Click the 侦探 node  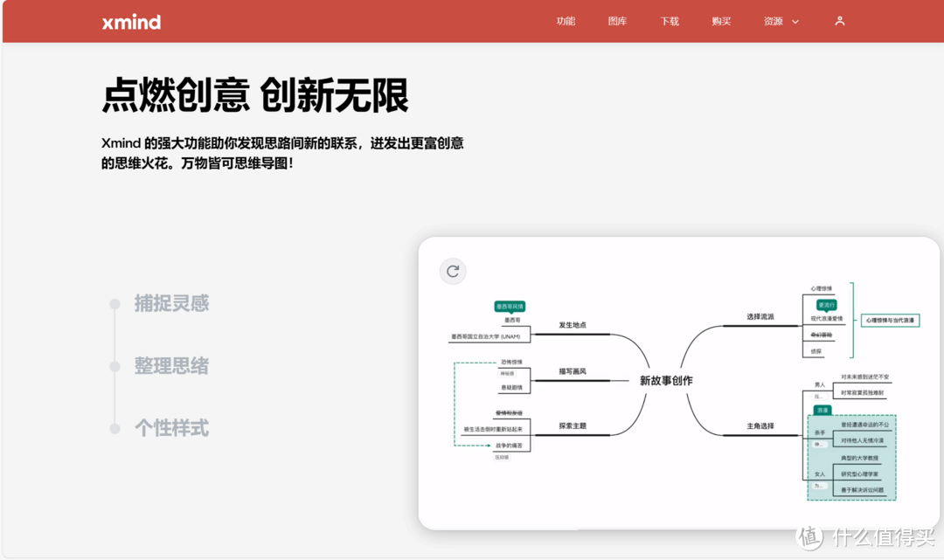(x=816, y=351)
